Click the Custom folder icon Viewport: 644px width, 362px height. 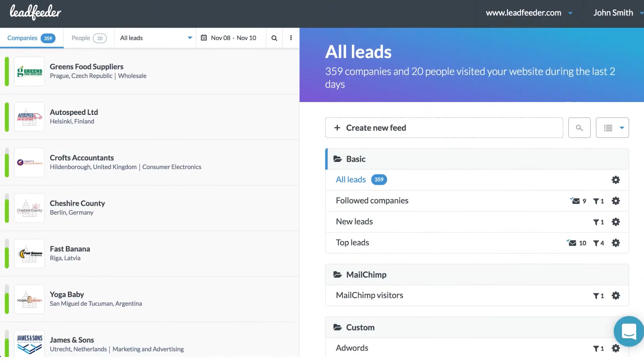[x=337, y=327]
